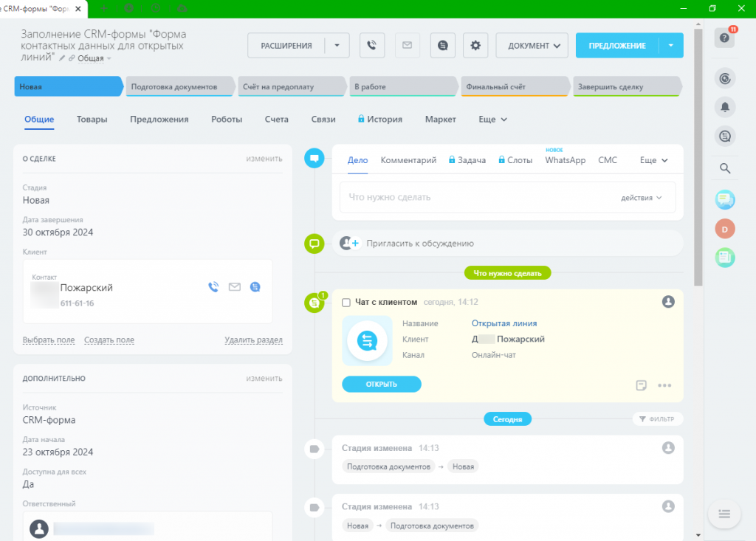Email contact Пожарский via envelope icon
The image size is (756, 541).
[234, 287]
